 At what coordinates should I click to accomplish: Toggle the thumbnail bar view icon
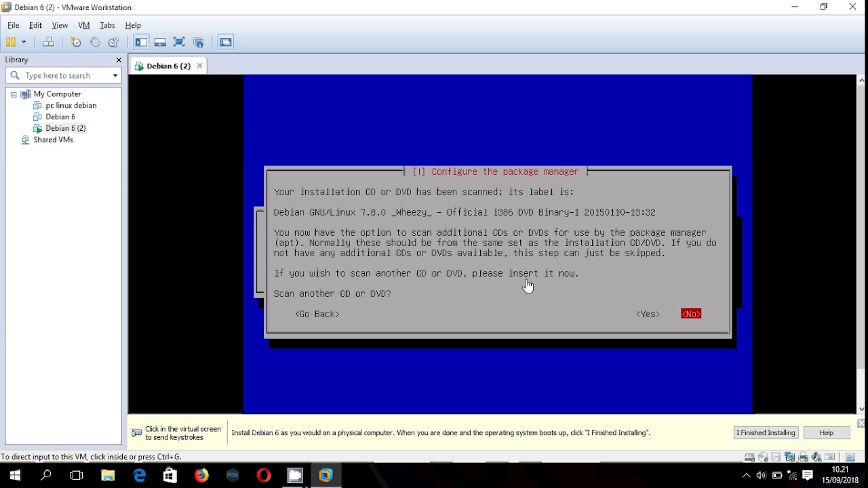point(160,42)
